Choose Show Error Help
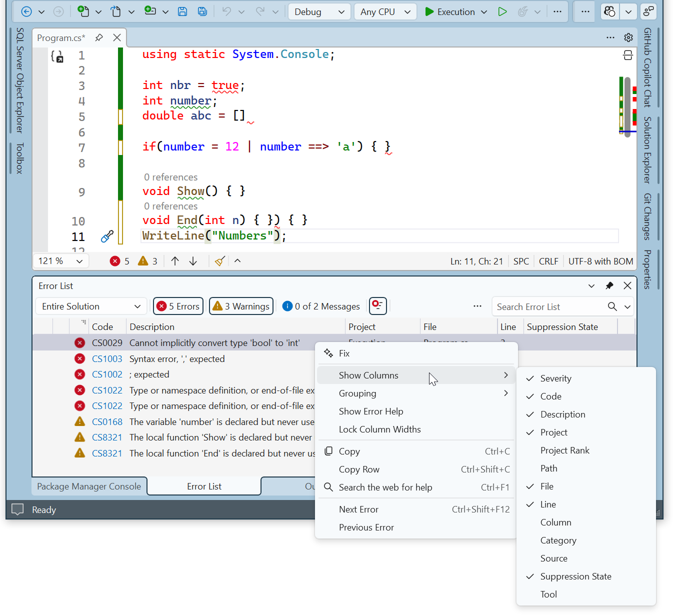Viewport: 677px width, 616px height. (416, 411)
